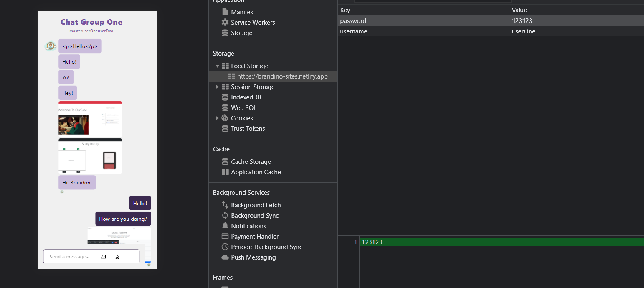Select Payment Handler service

[254, 236]
